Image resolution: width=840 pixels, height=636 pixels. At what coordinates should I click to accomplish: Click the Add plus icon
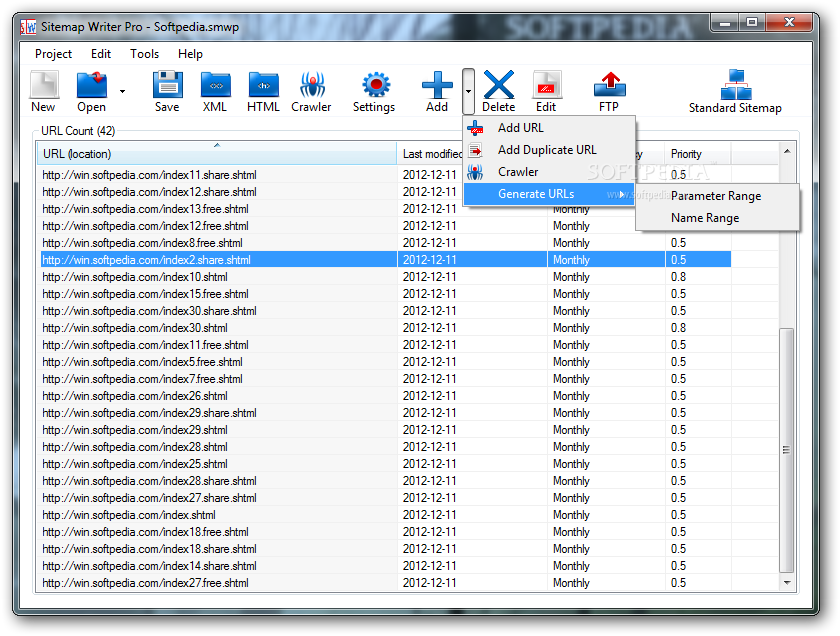point(437,85)
